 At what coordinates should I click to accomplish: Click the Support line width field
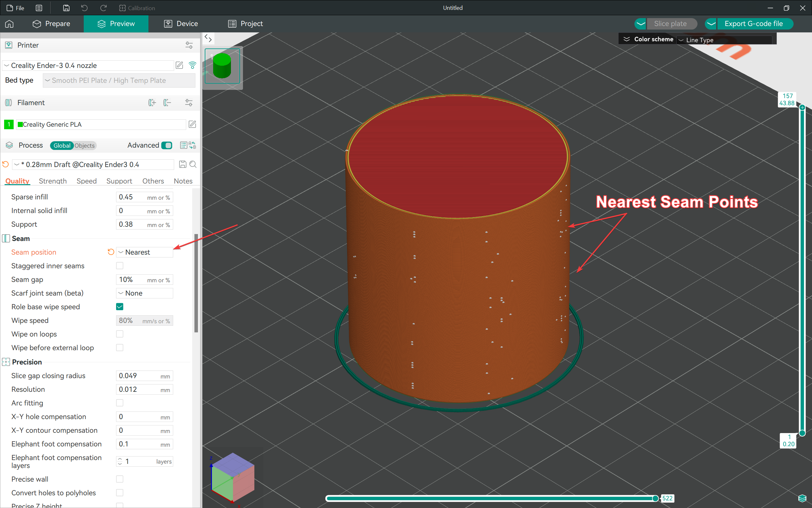point(145,224)
